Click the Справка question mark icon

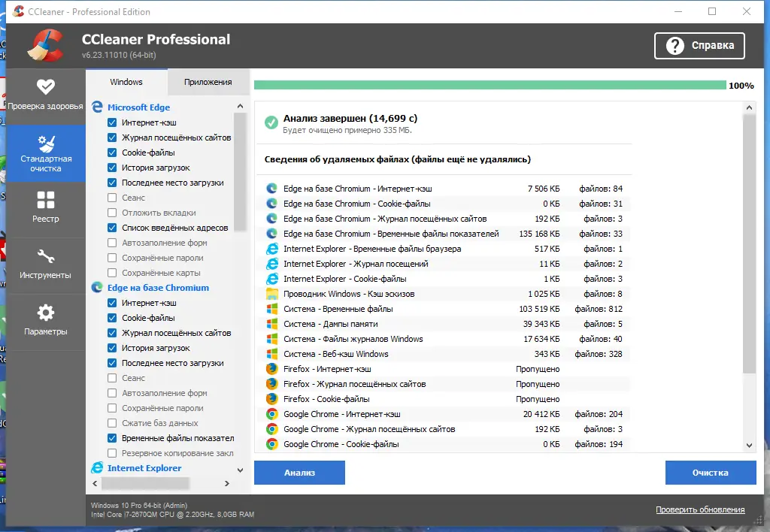[x=674, y=45]
